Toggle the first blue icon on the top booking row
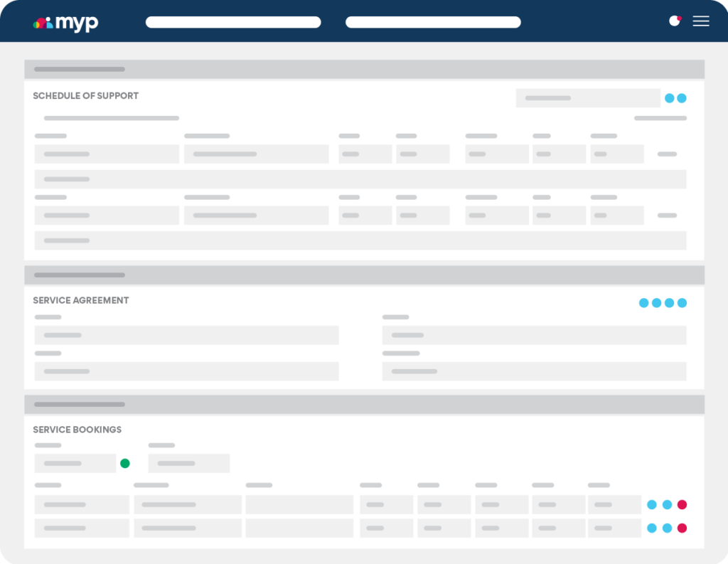The image size is (728, 564). tap(652, 505)
